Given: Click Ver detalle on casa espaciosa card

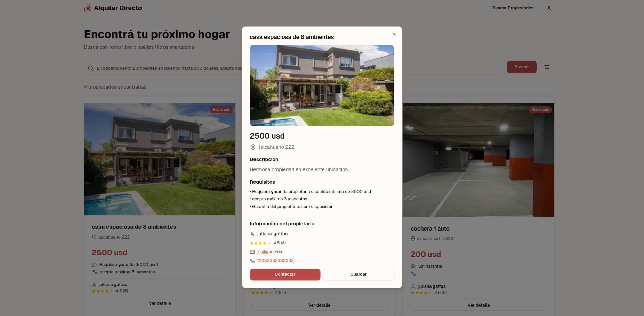Looking at the screenshot, I should pos(160,303).
